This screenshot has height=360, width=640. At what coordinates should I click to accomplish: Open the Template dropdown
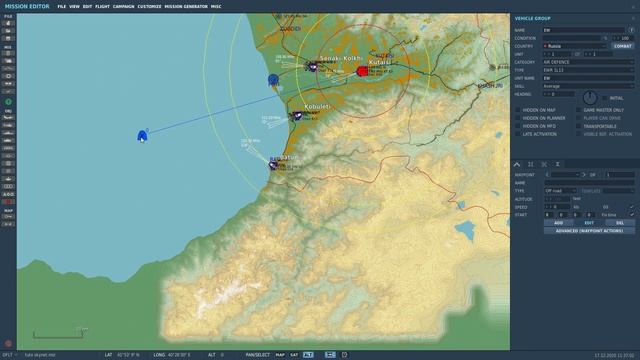tap(619, 191)
